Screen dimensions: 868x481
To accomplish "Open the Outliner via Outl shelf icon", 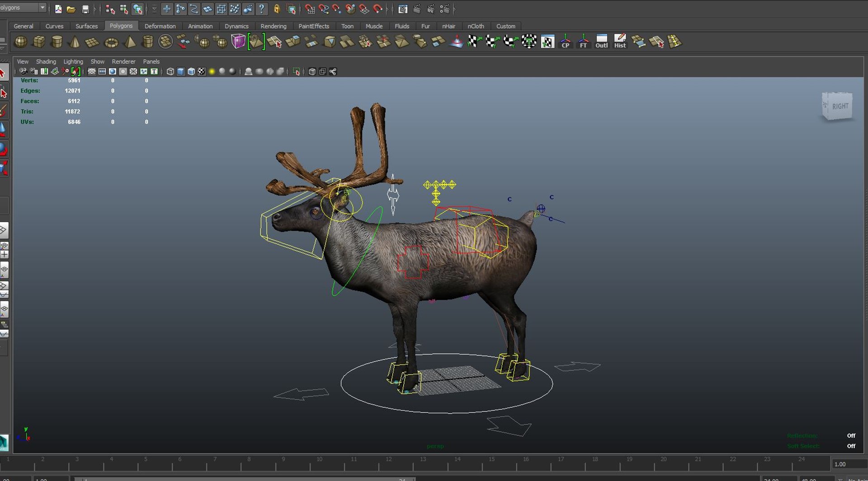I will pyautogui.click(x=601, y=42).
